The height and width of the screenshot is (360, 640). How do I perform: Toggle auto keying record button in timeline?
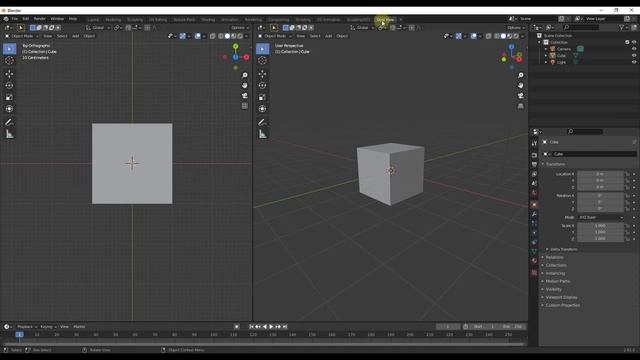pos(237,327)
